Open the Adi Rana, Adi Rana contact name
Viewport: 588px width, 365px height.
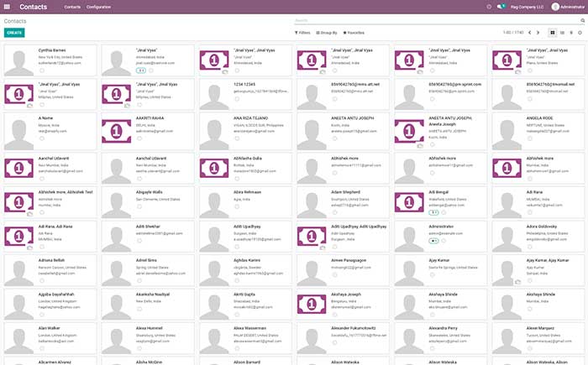tap(55, 227)
